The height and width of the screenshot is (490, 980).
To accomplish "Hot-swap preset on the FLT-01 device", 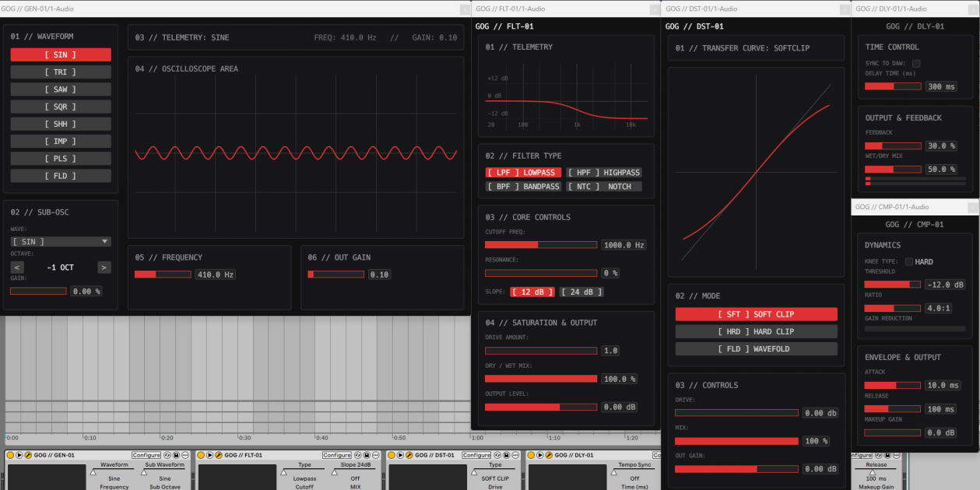I will coord(357,455).
